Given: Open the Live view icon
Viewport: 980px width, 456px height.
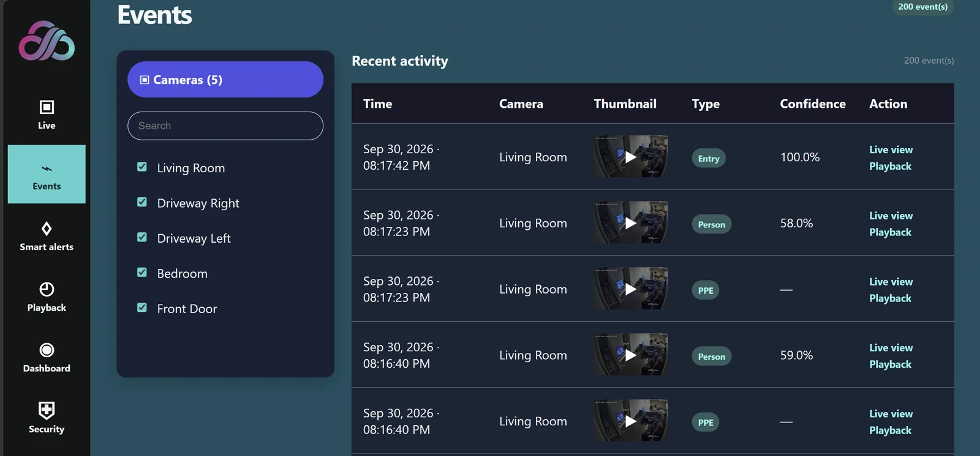Looking at the screenshot, I should [47, 107].
